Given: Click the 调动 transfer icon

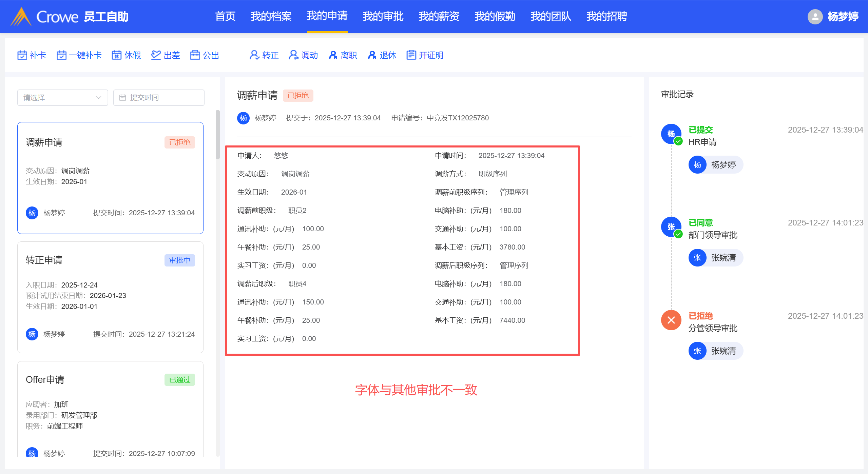Looking at the screenshot, I should [293, 55].
